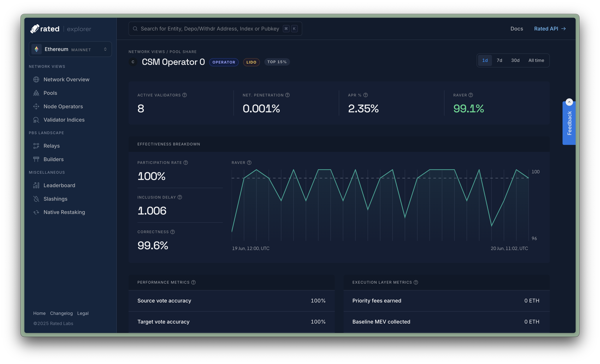Click APR % help icon
This screenshot has height=364, width=600.
click(366, 95)
